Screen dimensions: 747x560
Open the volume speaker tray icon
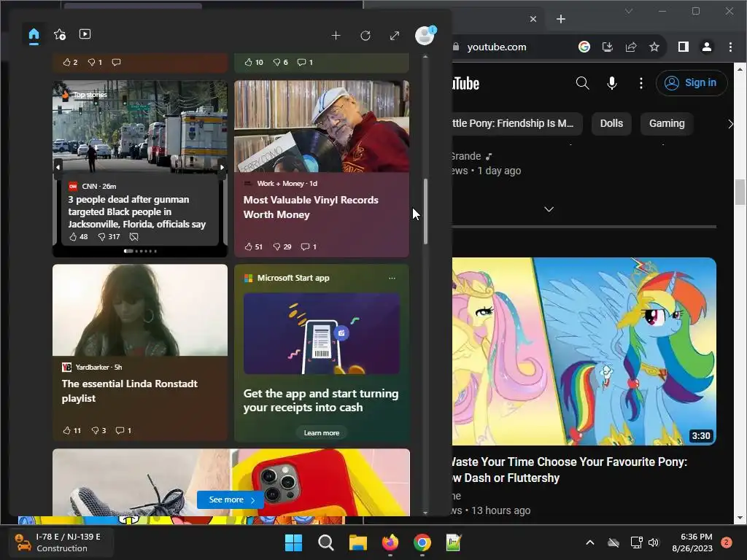coord(654,542)
